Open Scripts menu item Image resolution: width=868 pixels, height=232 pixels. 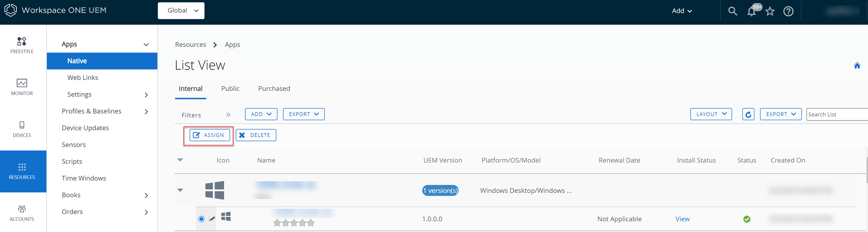click(72, 162)
